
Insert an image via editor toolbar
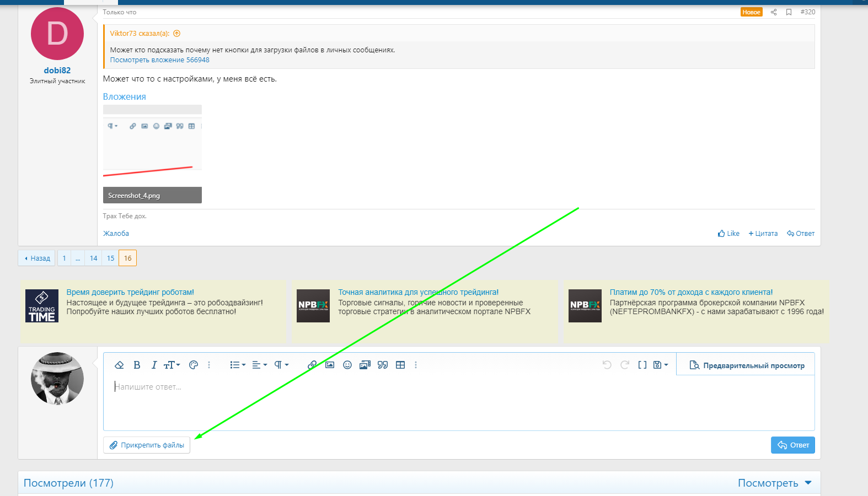click(330, 365)
